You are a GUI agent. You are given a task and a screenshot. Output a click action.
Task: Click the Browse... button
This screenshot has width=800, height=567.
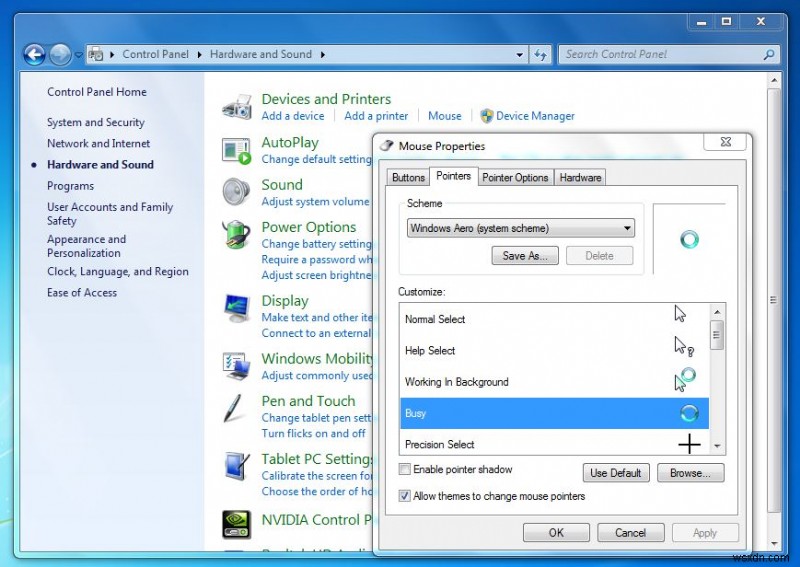pyautogui.click(x=690, y=473)
